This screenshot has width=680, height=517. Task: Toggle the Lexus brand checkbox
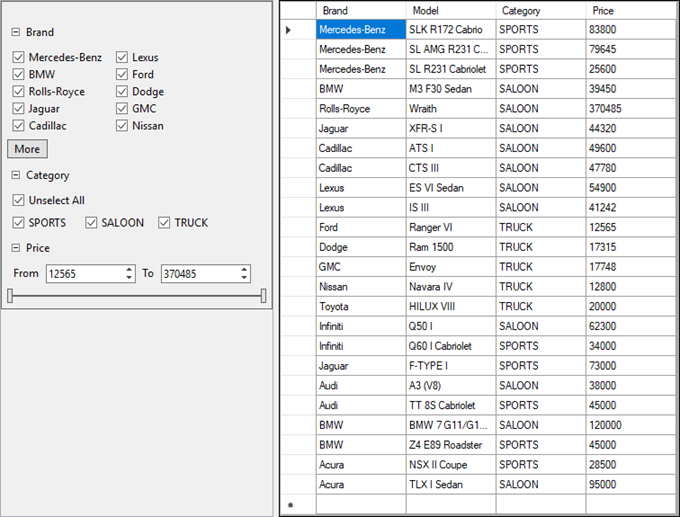coord(122,57)
